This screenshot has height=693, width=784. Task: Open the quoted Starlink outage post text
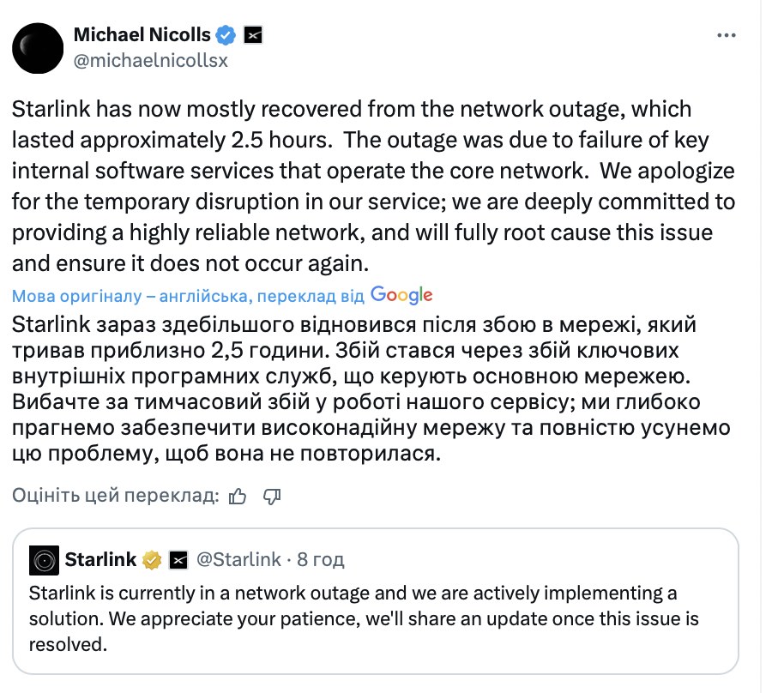pos(364,618)
